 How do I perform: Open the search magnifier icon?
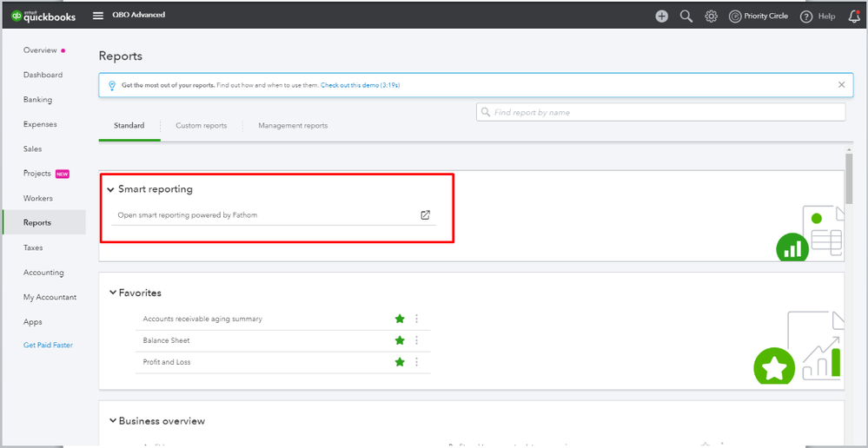coord(686,16)
